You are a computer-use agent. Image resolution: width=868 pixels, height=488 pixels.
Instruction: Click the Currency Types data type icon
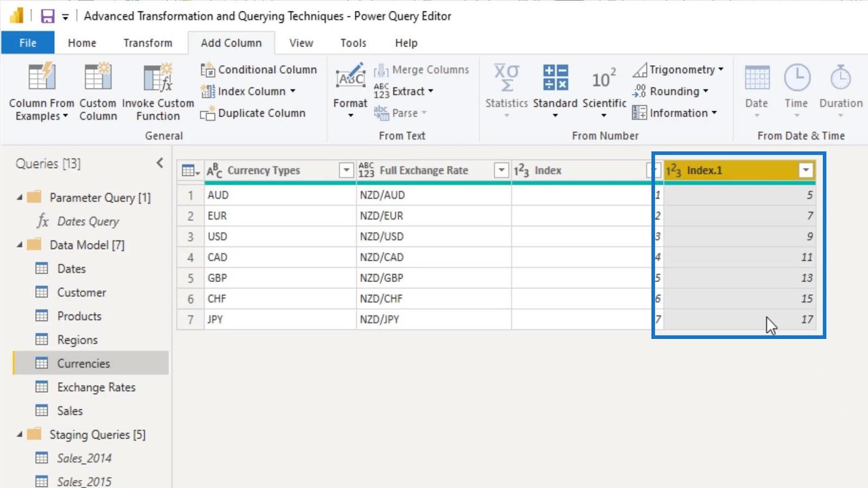coord(214,170)
